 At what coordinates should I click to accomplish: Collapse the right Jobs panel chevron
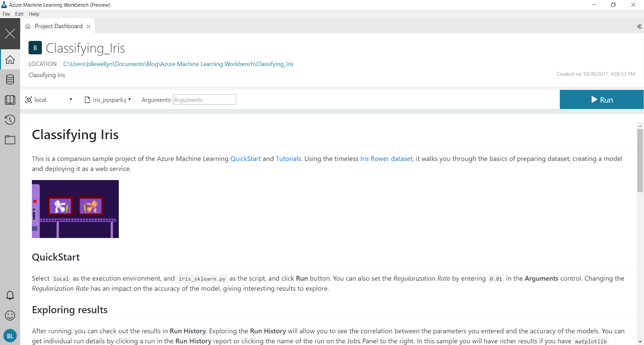639,27
